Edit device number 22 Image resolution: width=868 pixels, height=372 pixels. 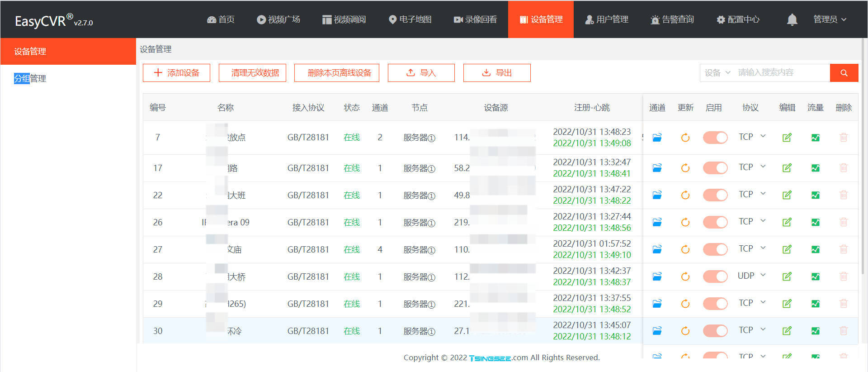point(787,196)
